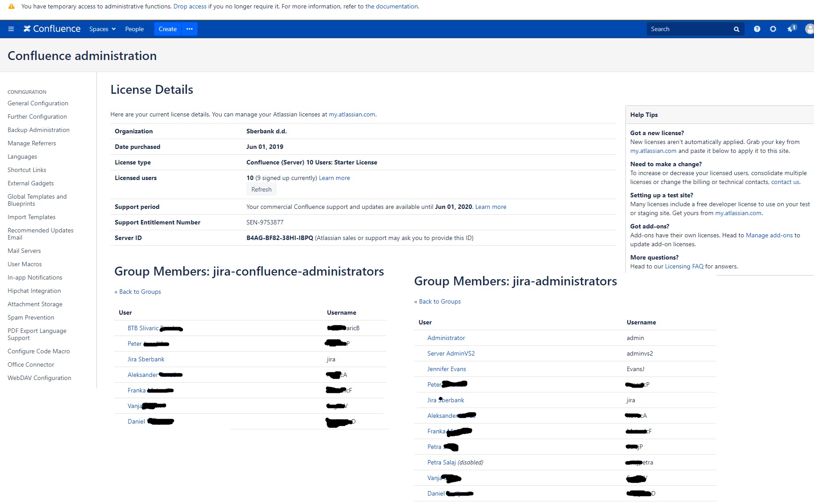Open Mail Servers in sidebar

[24, 251]
